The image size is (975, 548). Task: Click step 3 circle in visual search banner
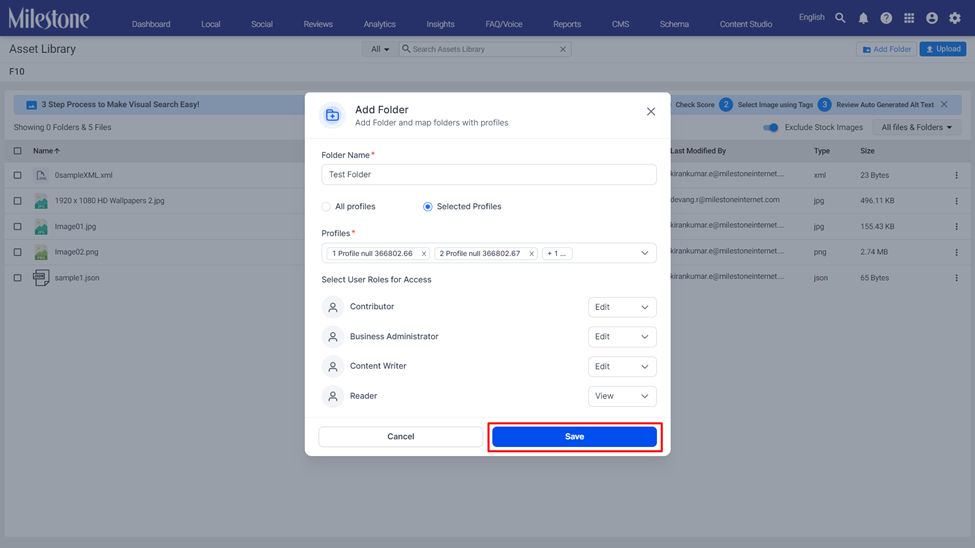[825, 104]
